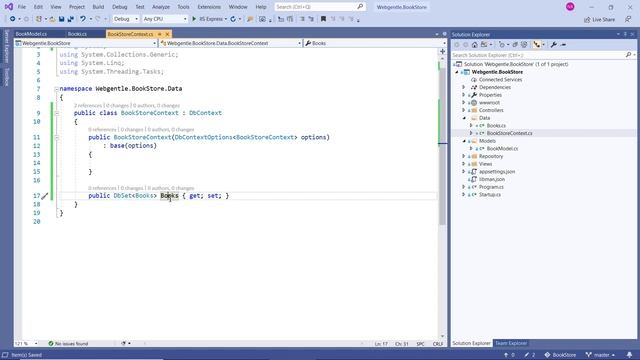Collapse the Data folder
The width and height of the screenshot is (640, 360).
464,118
